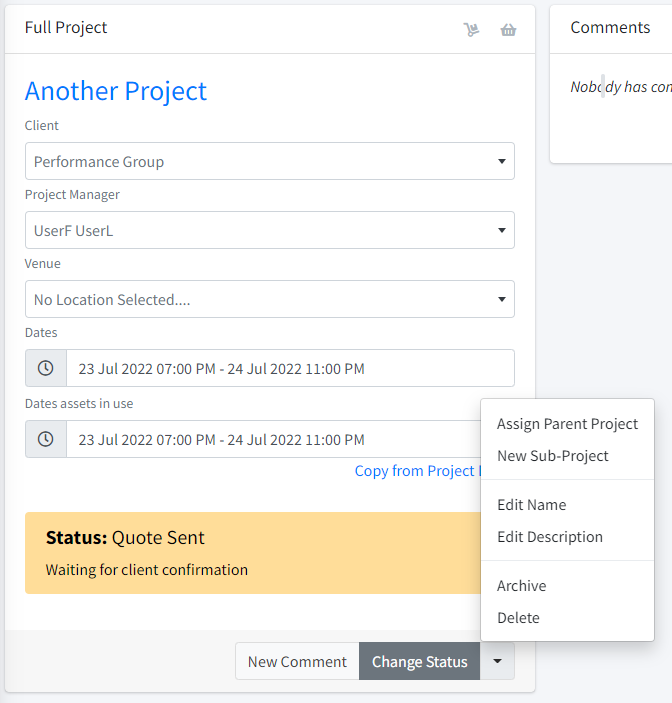
Task: Open the Venue location dropdown
Action: 269,299
